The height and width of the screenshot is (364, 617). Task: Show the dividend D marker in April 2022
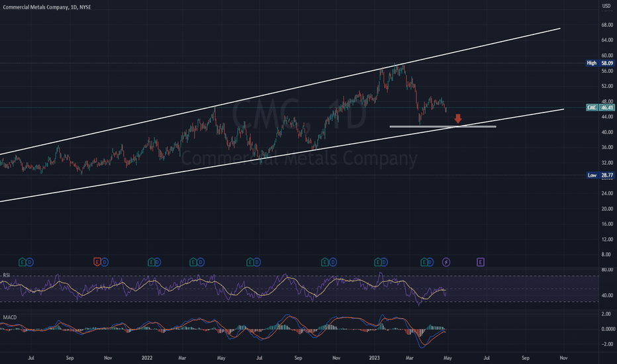point(201,262)
